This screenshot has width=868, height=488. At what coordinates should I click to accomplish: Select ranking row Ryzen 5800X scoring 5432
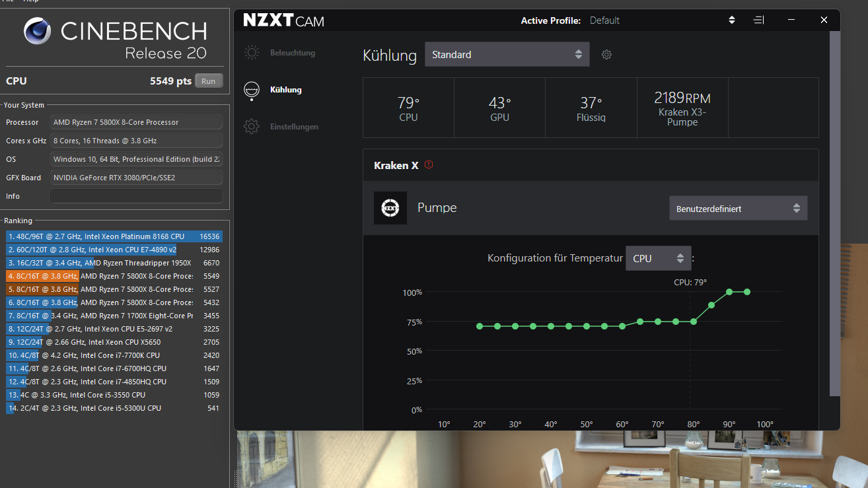(114, 302)
